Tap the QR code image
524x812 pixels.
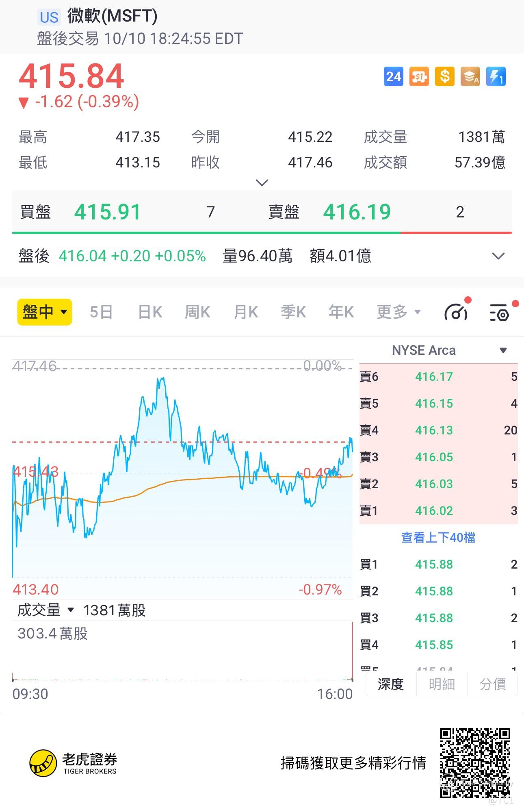click(x=475, y=763)
